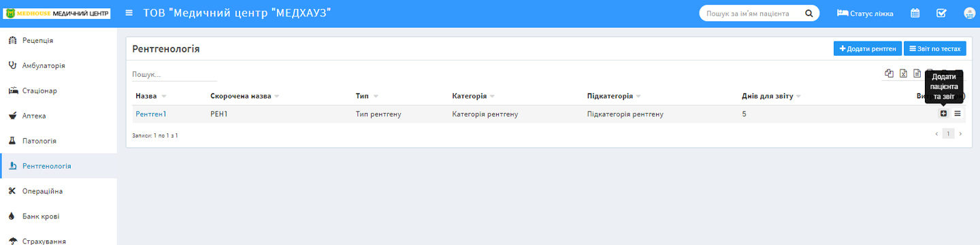Screen dimensions: 980x245
Task: Open Статус ліжка in header
Action: pos(864,14)
